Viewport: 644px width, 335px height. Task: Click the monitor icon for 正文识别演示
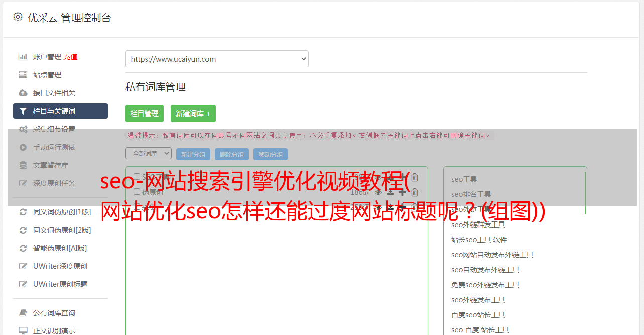[23, 331]
